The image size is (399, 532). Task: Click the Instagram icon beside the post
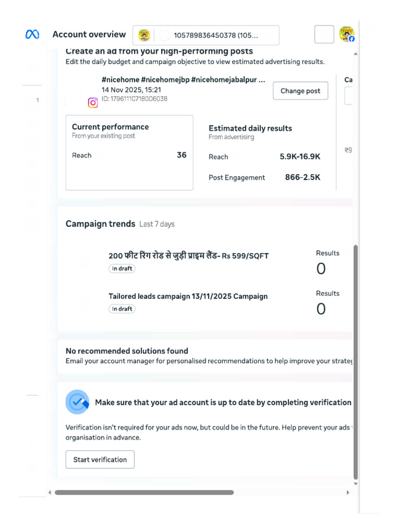coord(93,102)
